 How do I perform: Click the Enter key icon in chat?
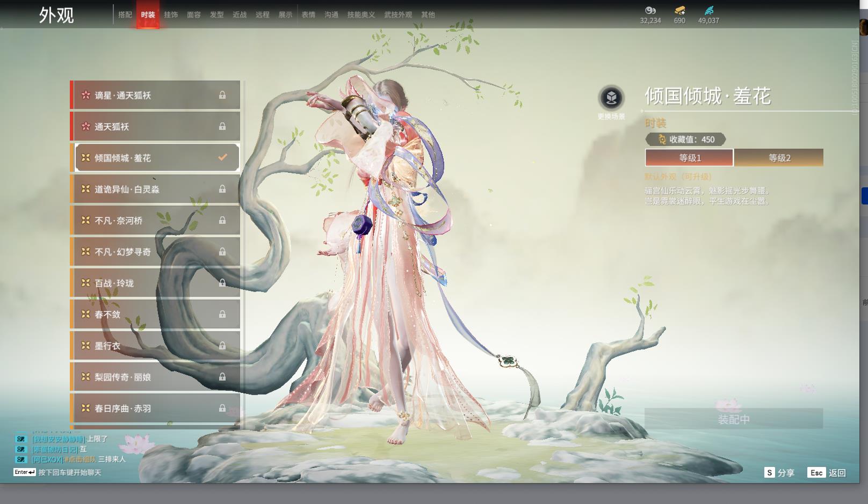tap(25, 472)
